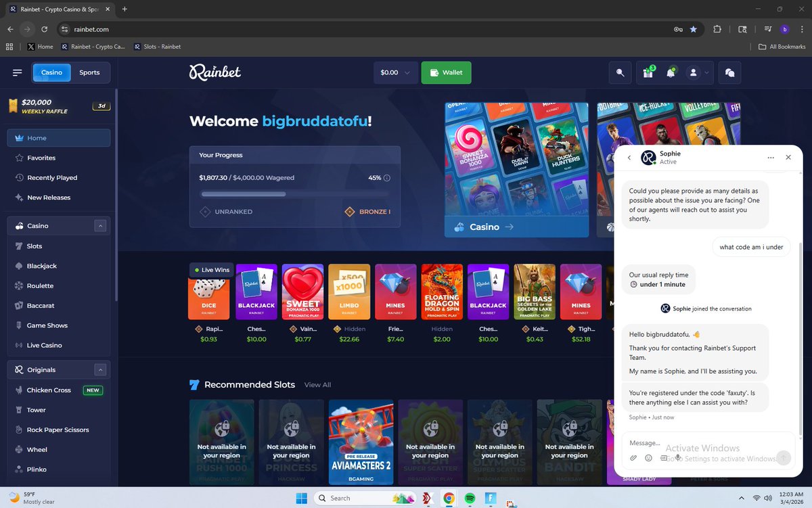
Task: Select Slots in the sidebar
Action: click(59, 246)
